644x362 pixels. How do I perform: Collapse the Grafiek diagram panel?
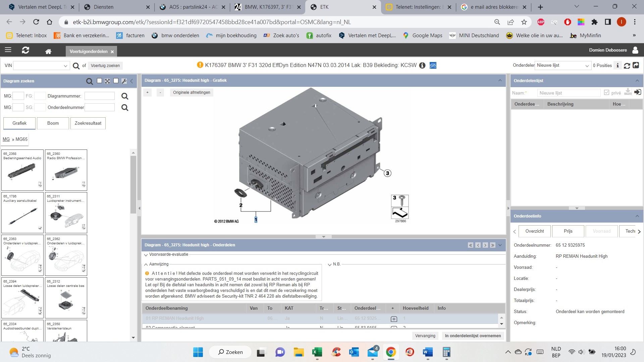(x=500, y=80)
